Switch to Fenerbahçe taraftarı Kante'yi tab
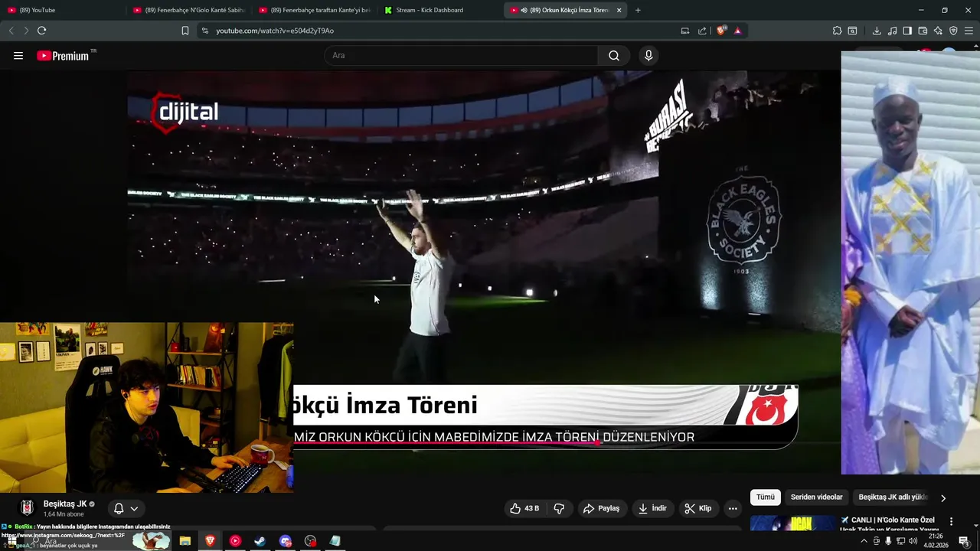980x551 pixels. (x=315, y=10)
